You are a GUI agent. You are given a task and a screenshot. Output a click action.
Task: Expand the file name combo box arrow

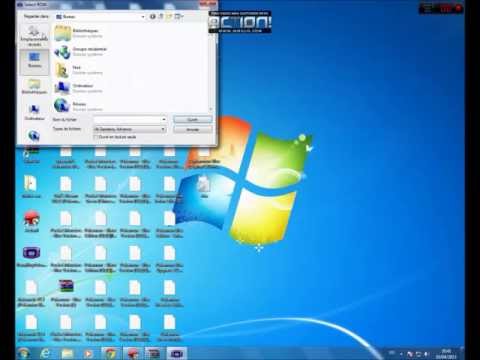tap(164, 119)
